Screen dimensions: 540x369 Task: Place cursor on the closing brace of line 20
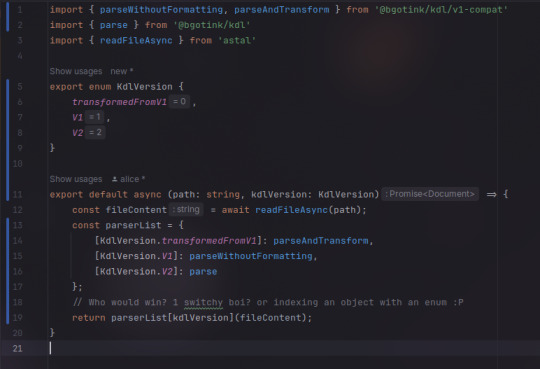(52, 333)
